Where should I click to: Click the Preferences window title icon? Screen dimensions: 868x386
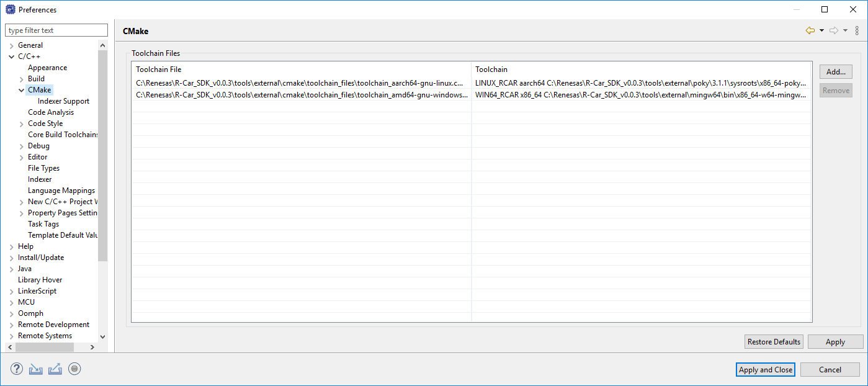tap(10, 9)
